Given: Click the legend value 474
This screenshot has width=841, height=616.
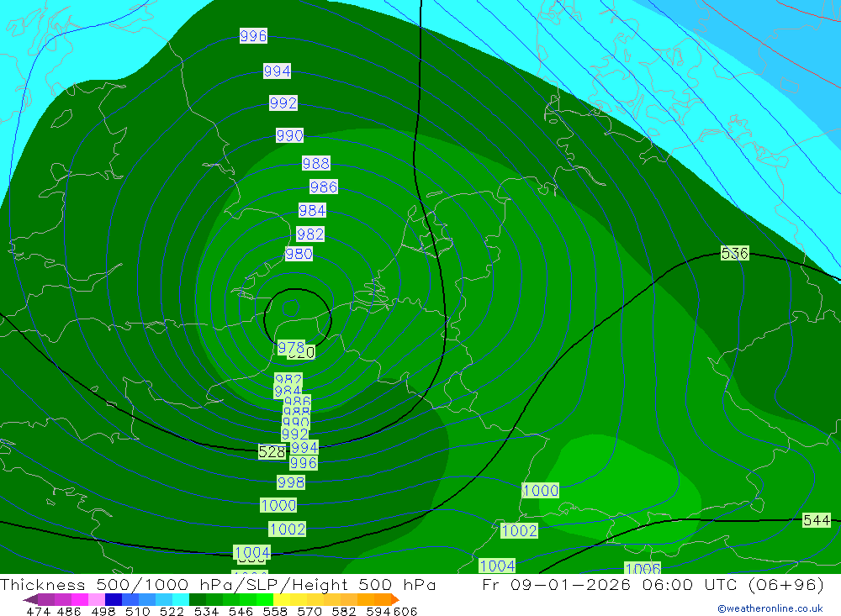Looking at the screenshot, I should coord(38,611).
